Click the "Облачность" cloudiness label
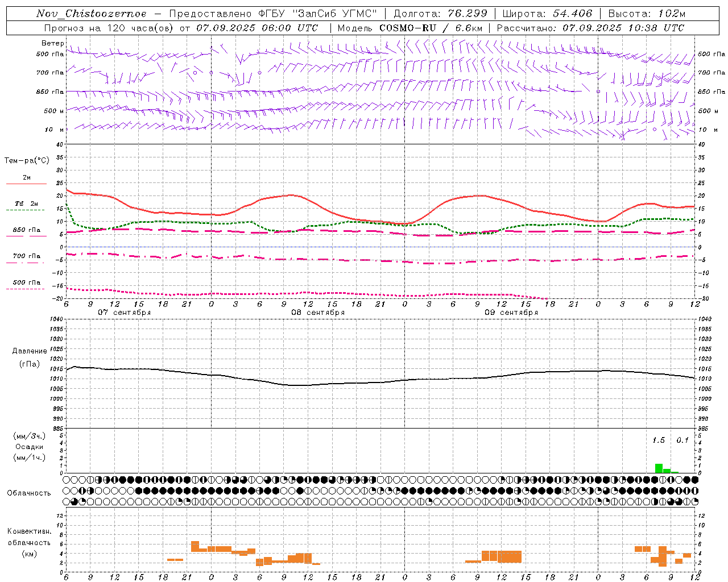728x582 pixels. [29, 493]
